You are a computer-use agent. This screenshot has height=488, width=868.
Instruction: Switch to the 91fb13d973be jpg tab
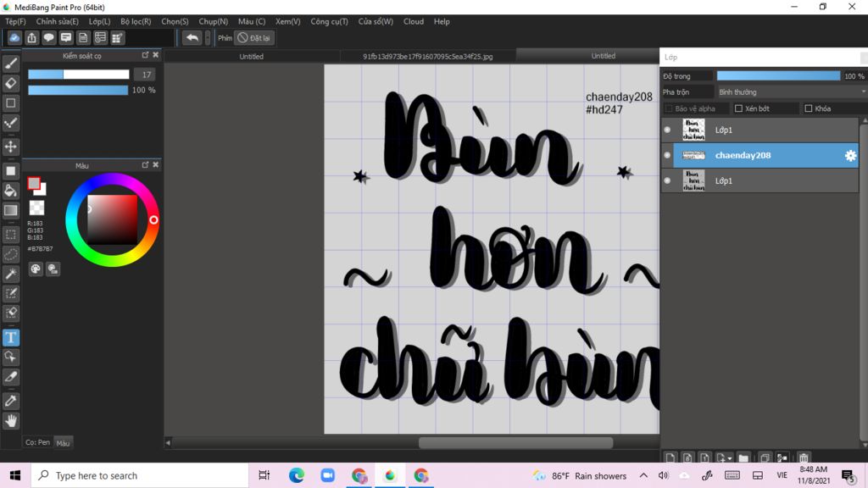pyautogui.click(x=428, y=57)
